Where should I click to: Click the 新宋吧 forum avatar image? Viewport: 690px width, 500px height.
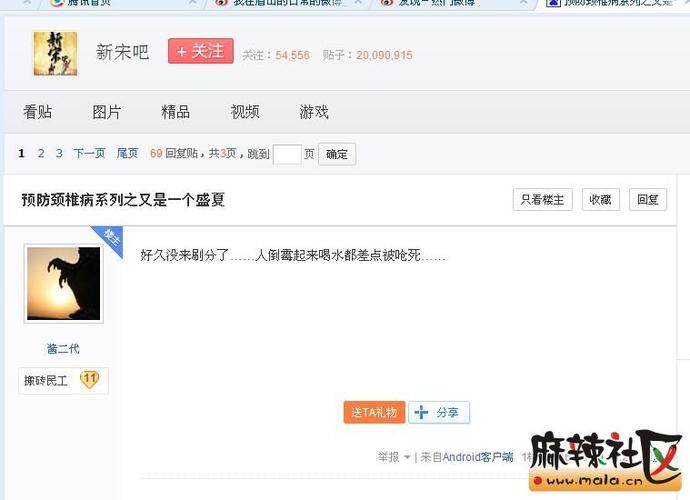click(x=55, y=54)
